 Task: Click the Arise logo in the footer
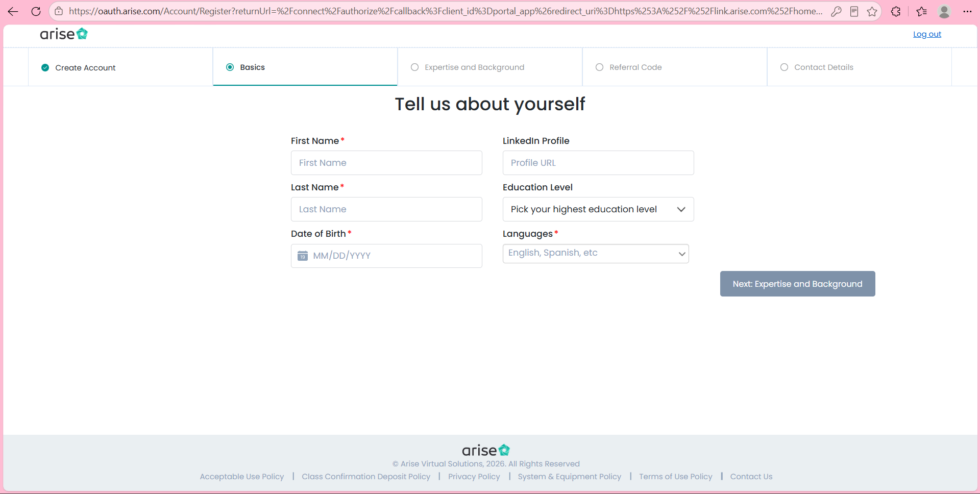coord(485,450)
